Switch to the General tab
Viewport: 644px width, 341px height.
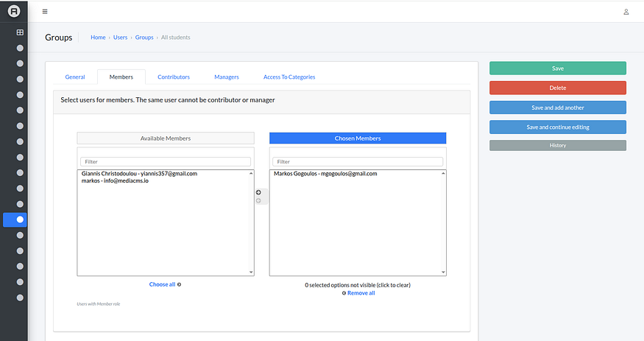click(75, 77)
